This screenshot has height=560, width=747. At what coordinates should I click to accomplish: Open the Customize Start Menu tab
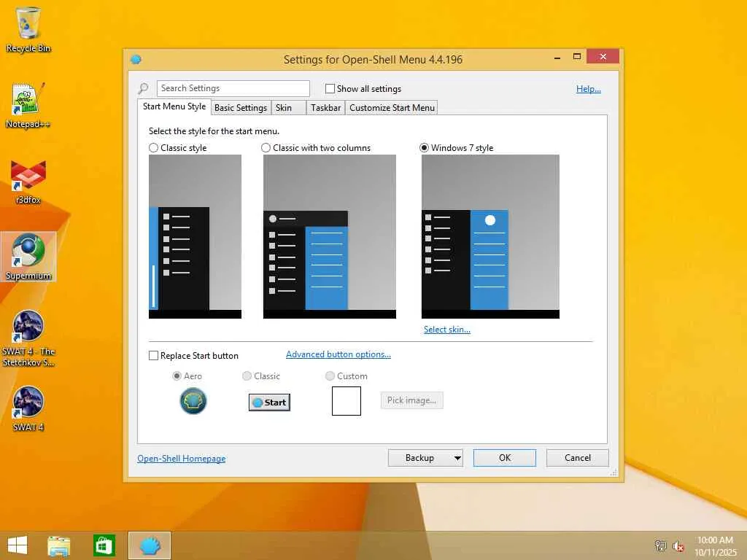tap(392, 108)
